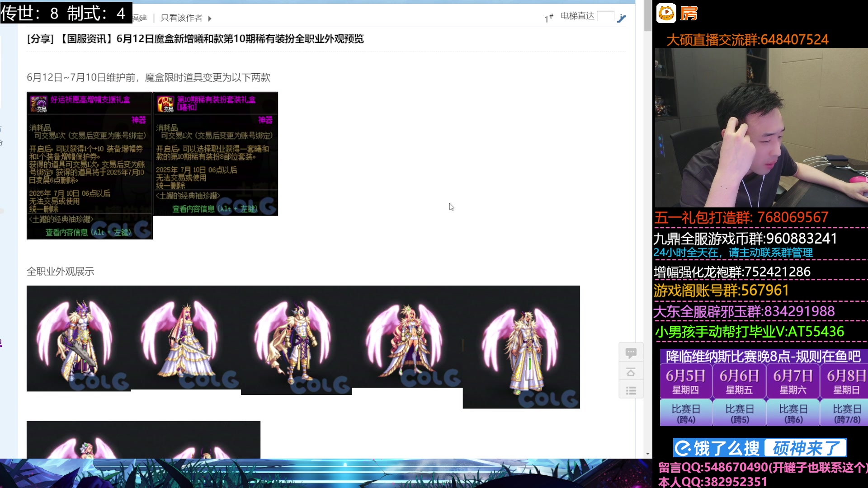This screenshot has width=868, height=488.
Task: Click the 大硕直播交流群:648407524 text
Action: click(748, 40)
